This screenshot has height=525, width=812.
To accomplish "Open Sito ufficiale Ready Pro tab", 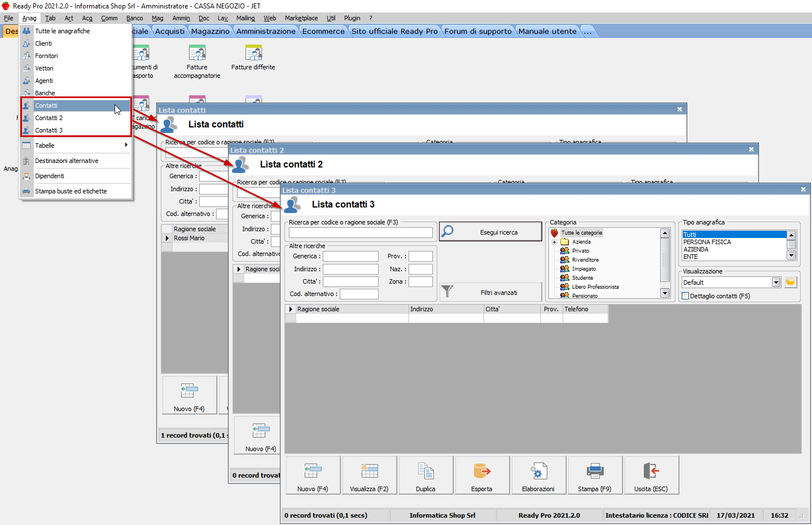I will [x=394, y=31].
